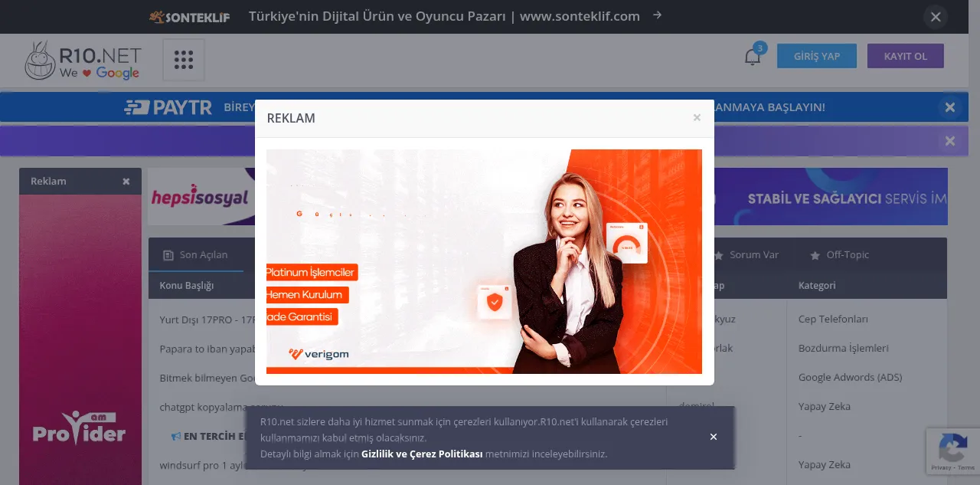Close the PAYTR banner
The image size is (980, 485).
click(950, 107)
